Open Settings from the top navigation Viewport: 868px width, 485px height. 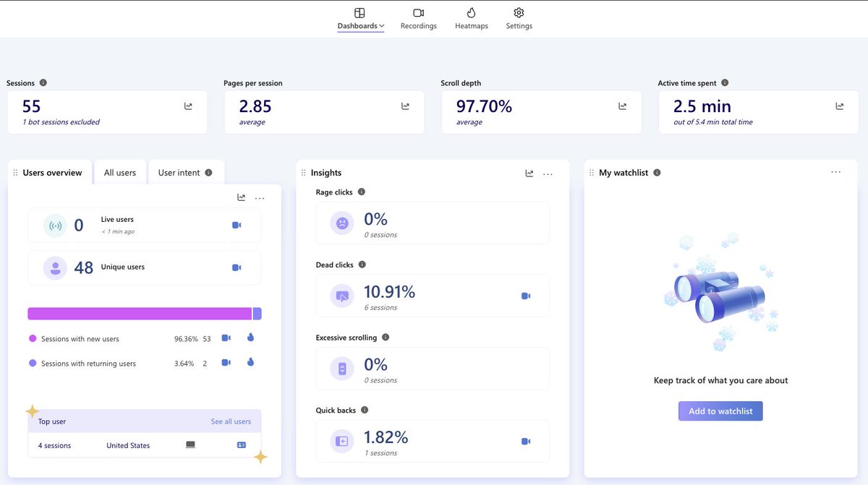[x=519, y=19]
